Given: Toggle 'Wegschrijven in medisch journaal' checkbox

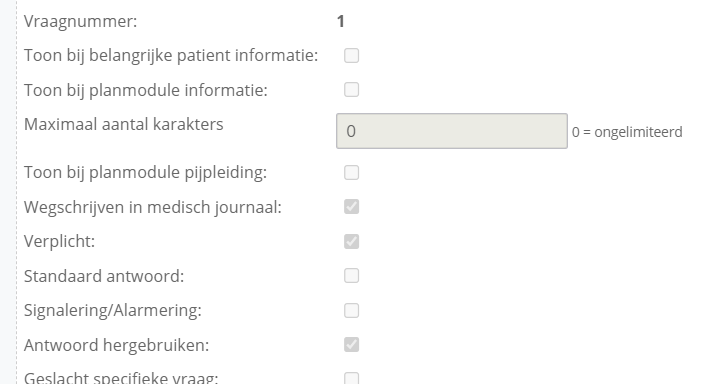Looking at the screenshot, I should 351,207.
